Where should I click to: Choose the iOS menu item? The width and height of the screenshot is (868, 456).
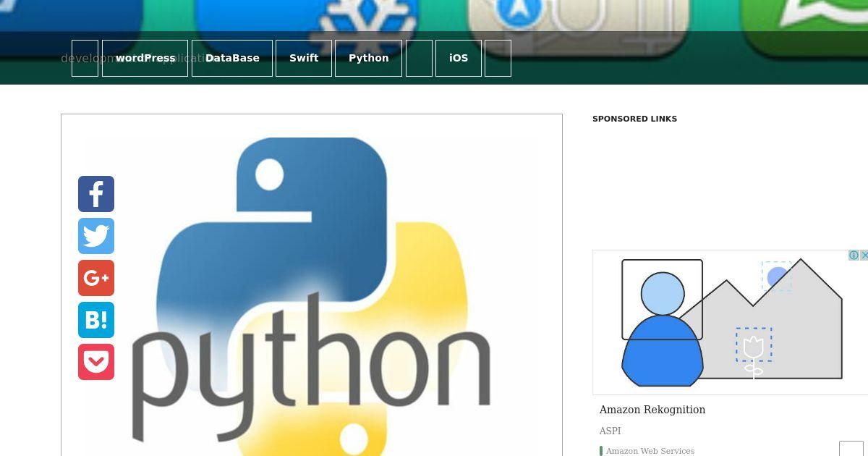[459, 58]
